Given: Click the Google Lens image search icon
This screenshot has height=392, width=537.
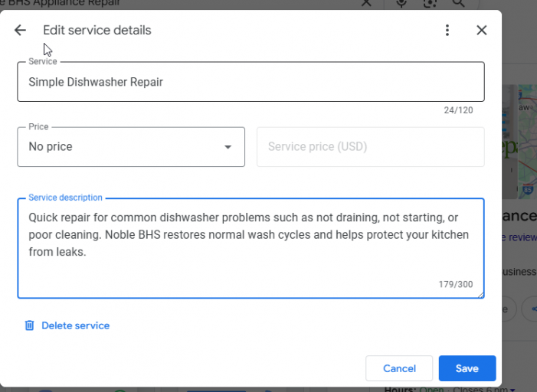Looking at the screenshot, I should (x=430, y=3).
